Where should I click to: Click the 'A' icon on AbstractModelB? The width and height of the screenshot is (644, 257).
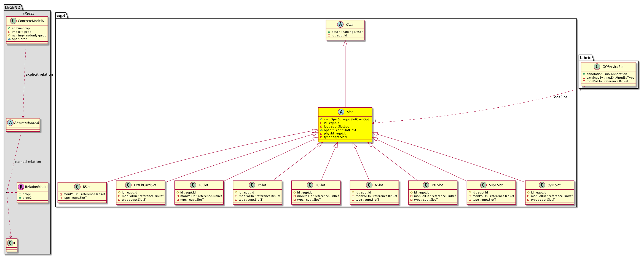pyautogui.click(x=10, y=123)
